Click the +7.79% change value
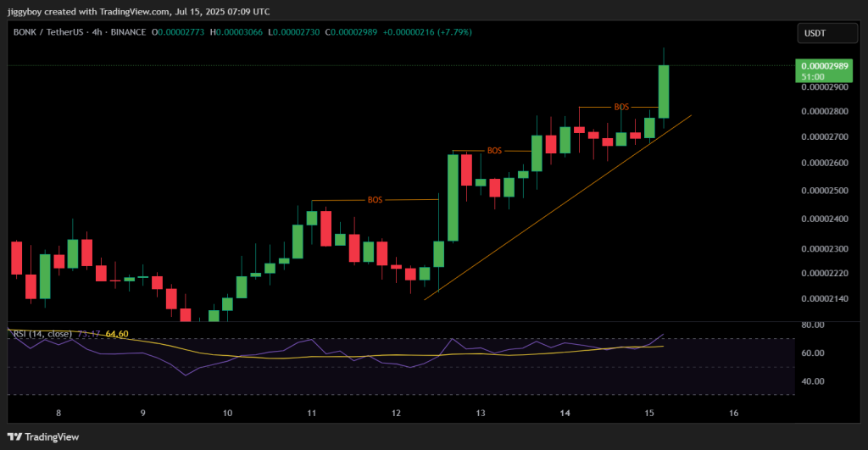Viewport: 868px width, 450px height. click(x=454, y=32)
